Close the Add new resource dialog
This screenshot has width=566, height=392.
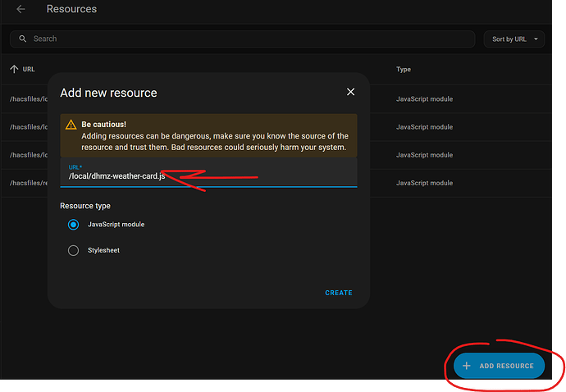[x=350, y=92]
